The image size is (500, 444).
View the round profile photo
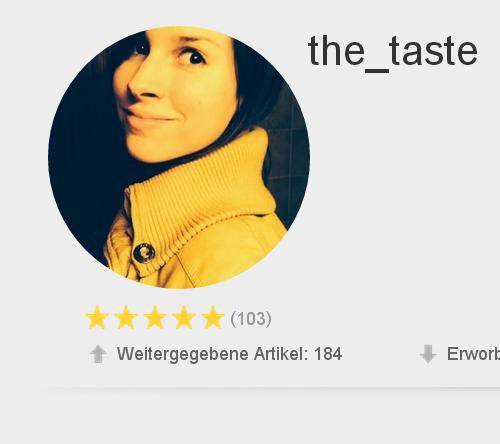pyautogui.click(x=179, y=157)
